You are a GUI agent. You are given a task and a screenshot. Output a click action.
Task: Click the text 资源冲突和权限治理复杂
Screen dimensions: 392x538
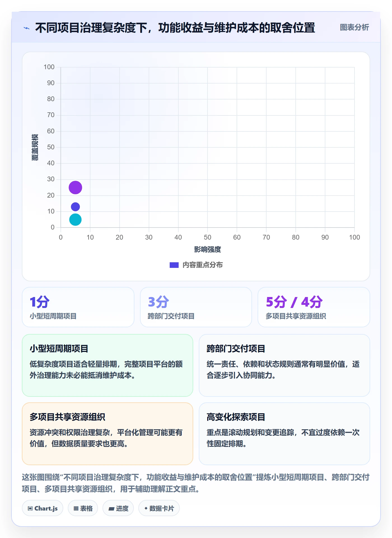(70, 432)
